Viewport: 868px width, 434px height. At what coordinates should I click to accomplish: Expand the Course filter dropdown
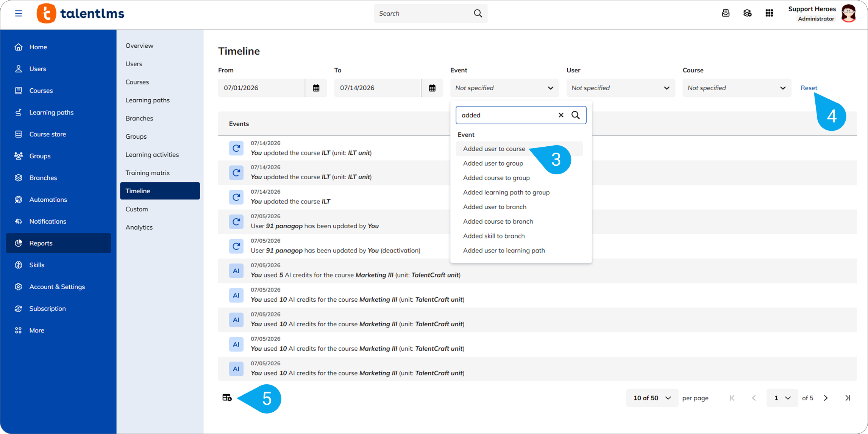point(737,88)
